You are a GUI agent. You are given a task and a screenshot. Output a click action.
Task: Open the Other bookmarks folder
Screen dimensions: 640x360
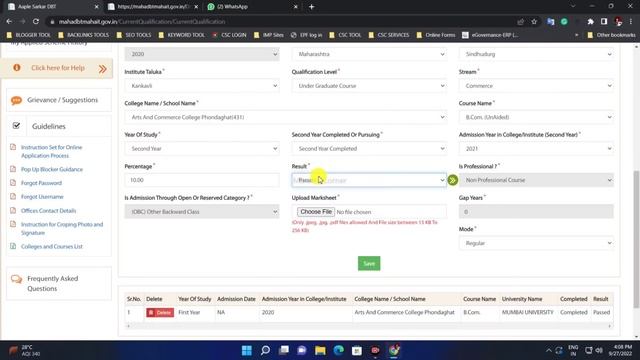tap(611, 35)
